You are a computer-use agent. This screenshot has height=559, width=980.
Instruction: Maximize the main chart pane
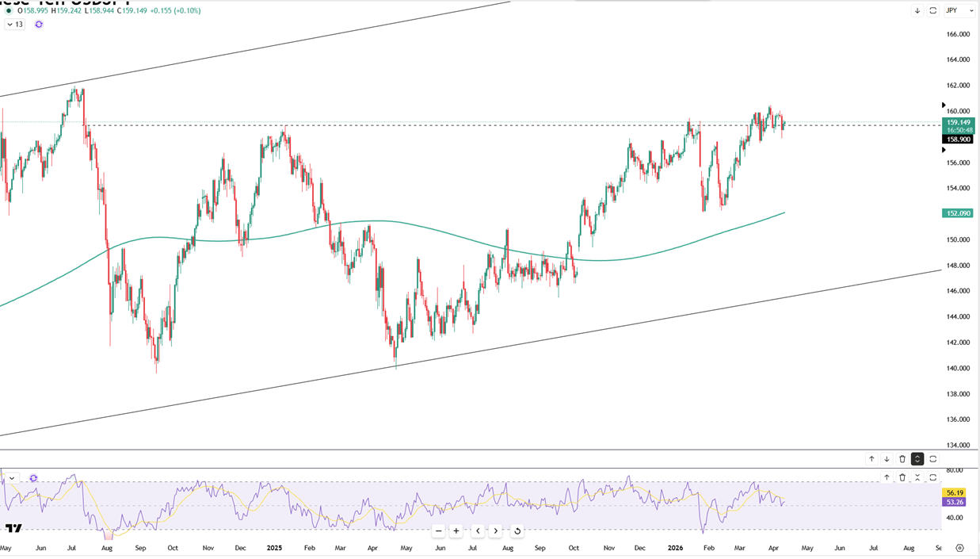(932, 10)
